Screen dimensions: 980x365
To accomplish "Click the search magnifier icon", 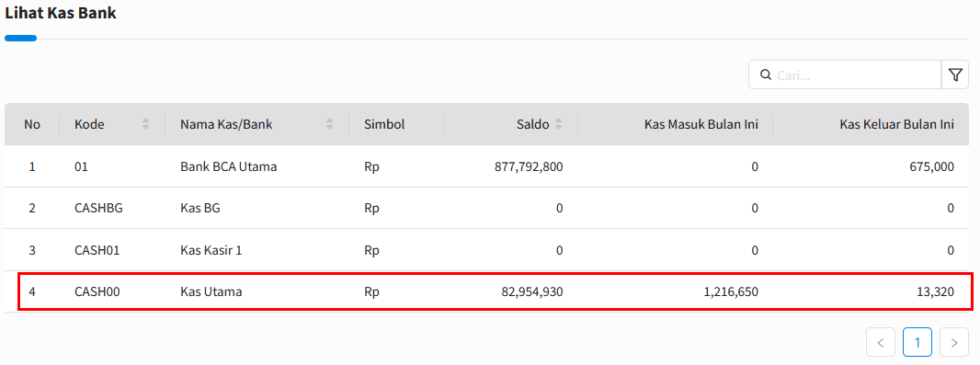I will (766, 75).
